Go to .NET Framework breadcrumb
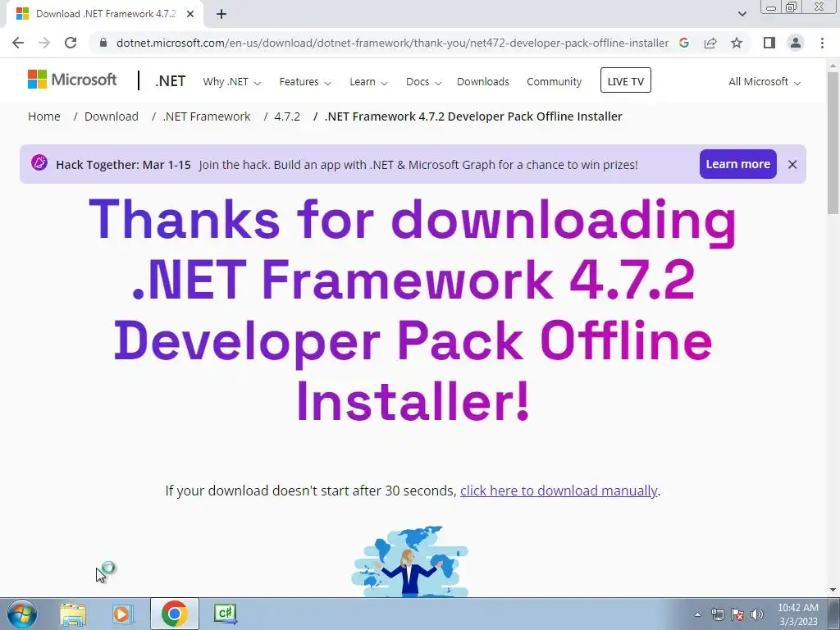 207,116
